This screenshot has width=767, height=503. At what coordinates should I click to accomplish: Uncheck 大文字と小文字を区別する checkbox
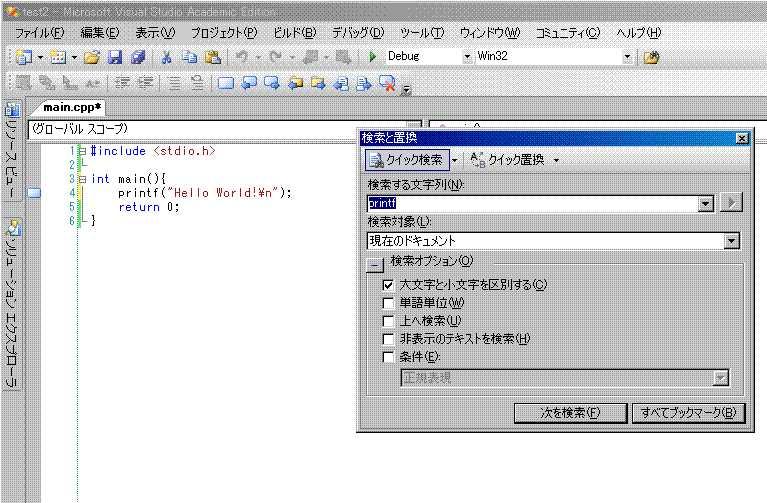point(389,285)
